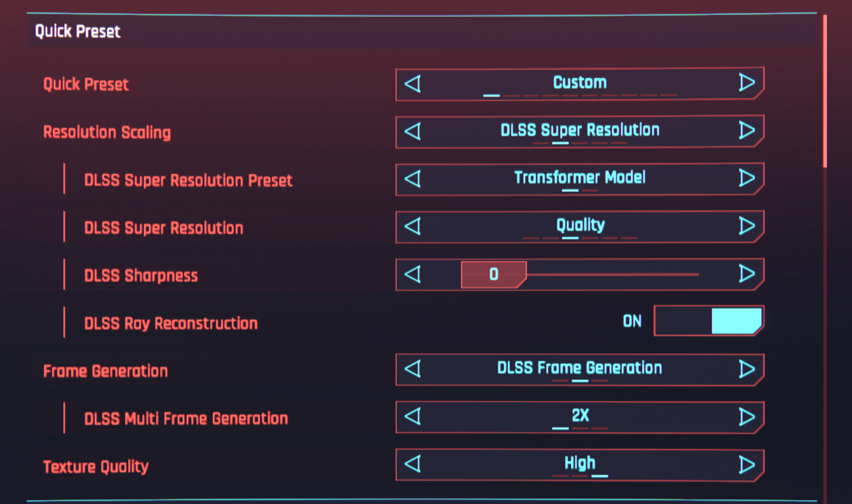This screenshot has width=852, height=504.
Task: Click left arrow for DLSS Multi Frame Generation
Action: coord(412,417)
